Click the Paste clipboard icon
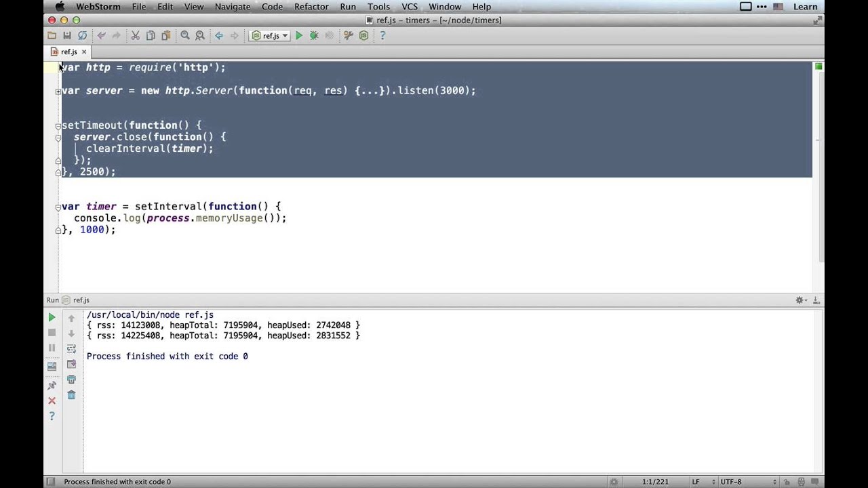The image size is (868, 488). pyautogui.click(x=165, y=36)
